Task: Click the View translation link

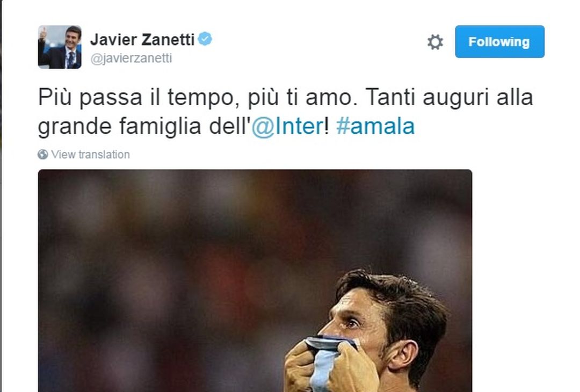Action: (x=90, y=154)
